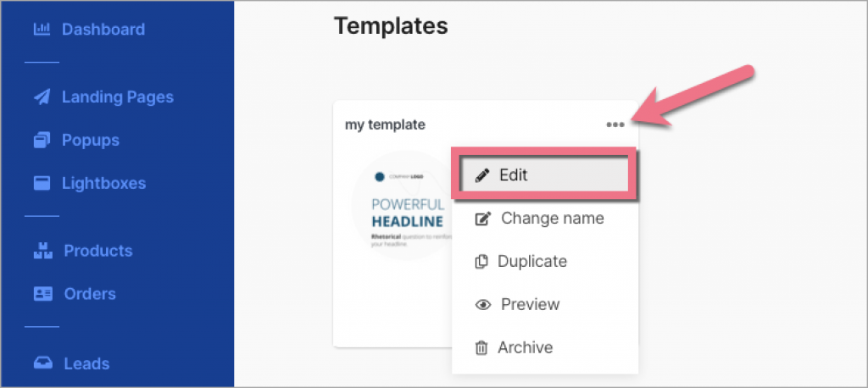Click the Popups windows icon
This screenshot has height=388, width=868.
[42, 140]
